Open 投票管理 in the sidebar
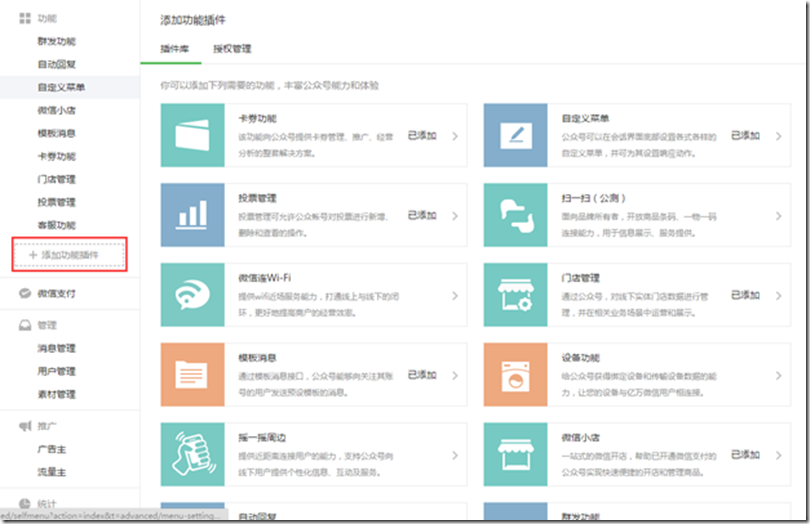Image resolution: width=810 pixels, height=524 pixels. click(x=56, y=202)
